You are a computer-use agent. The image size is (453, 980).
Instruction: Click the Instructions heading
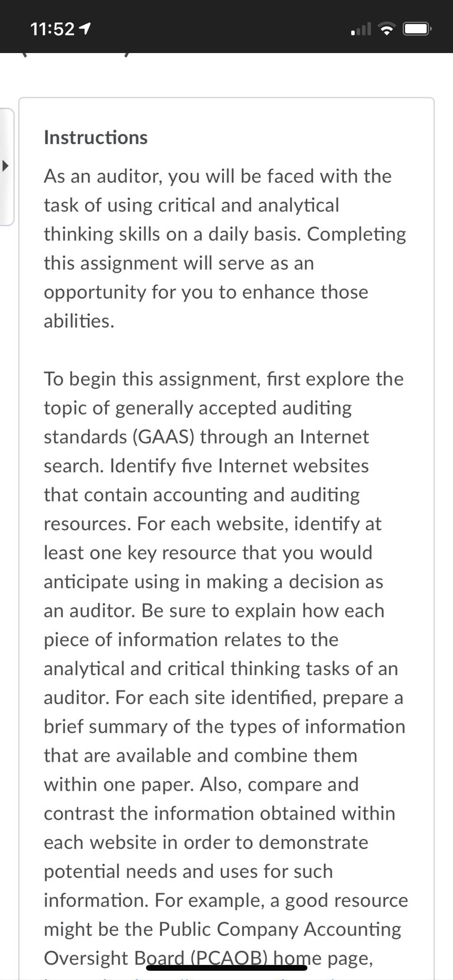pos(96,138)
